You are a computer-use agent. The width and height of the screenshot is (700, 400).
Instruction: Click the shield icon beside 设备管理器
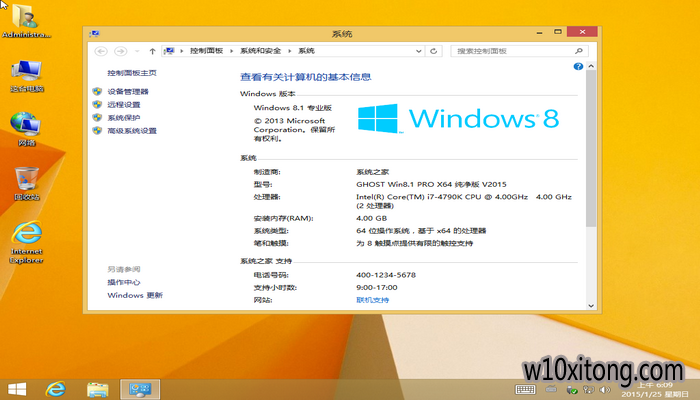pyautogui.click(x=97, y=92)
